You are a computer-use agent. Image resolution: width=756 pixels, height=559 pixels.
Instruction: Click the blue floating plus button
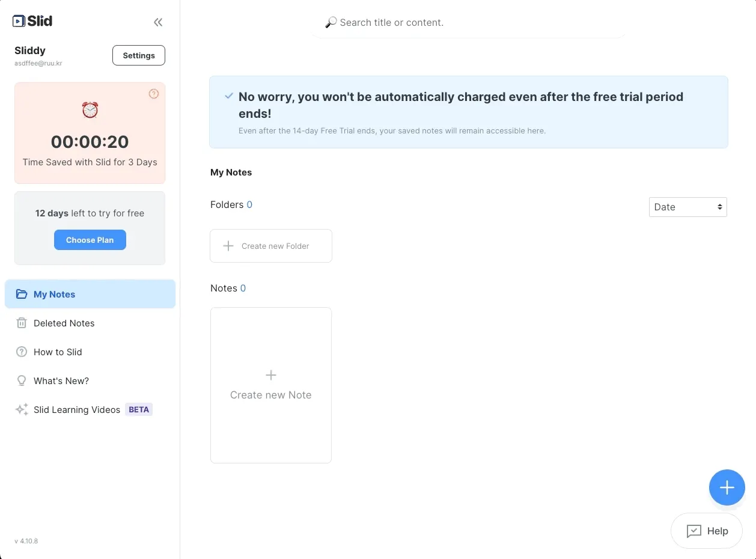click(727, 487)
